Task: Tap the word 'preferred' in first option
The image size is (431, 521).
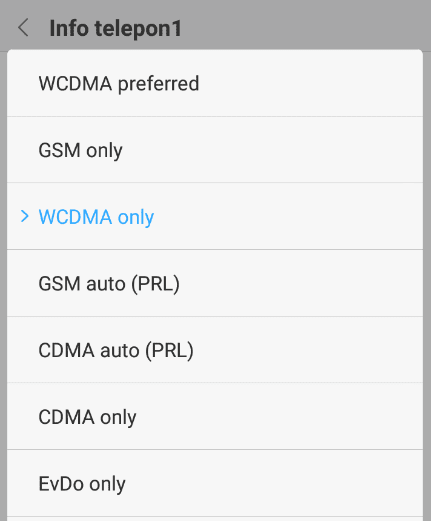Action: (158, 84)
